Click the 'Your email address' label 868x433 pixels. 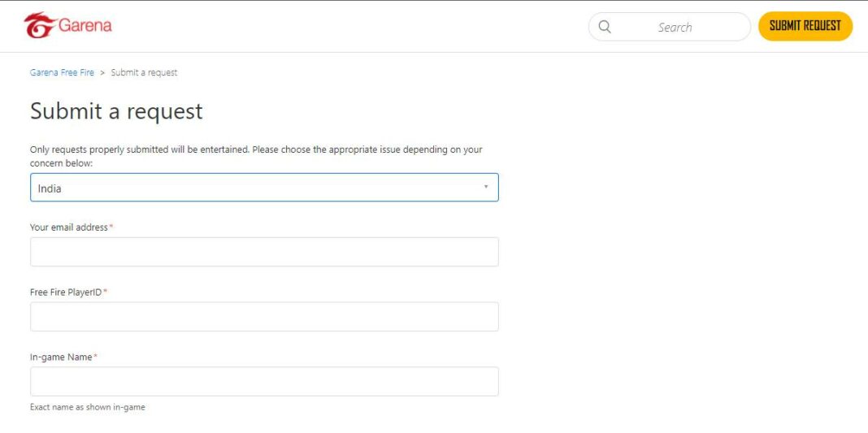[x=69, y=227]
